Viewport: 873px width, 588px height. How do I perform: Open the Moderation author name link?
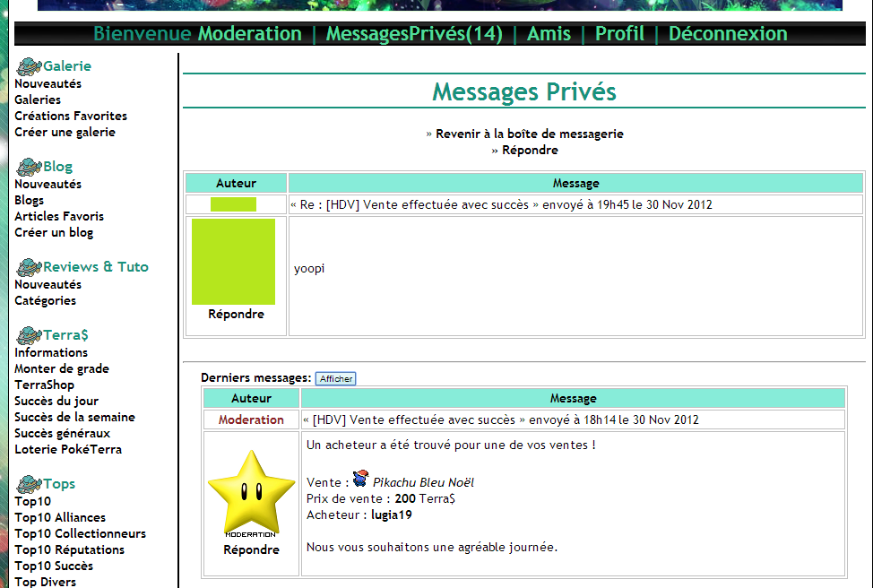click(251, 419)
